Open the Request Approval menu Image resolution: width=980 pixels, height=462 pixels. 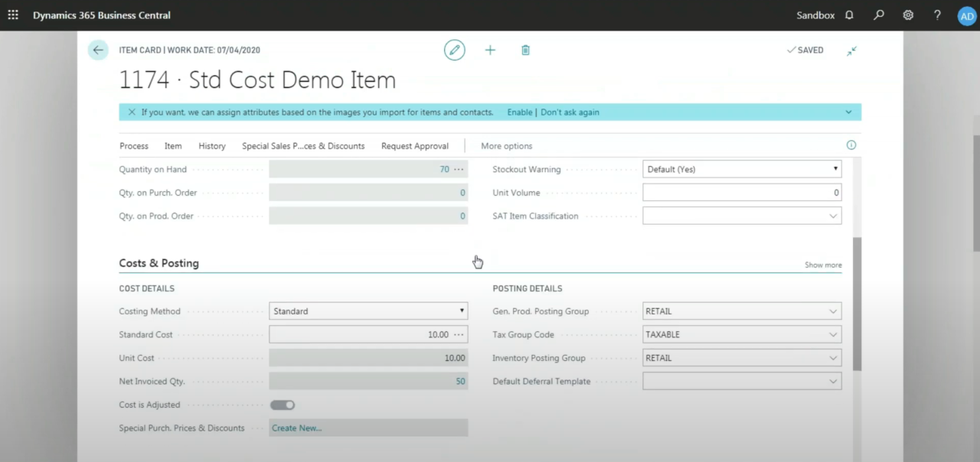[x=415, y=146]
